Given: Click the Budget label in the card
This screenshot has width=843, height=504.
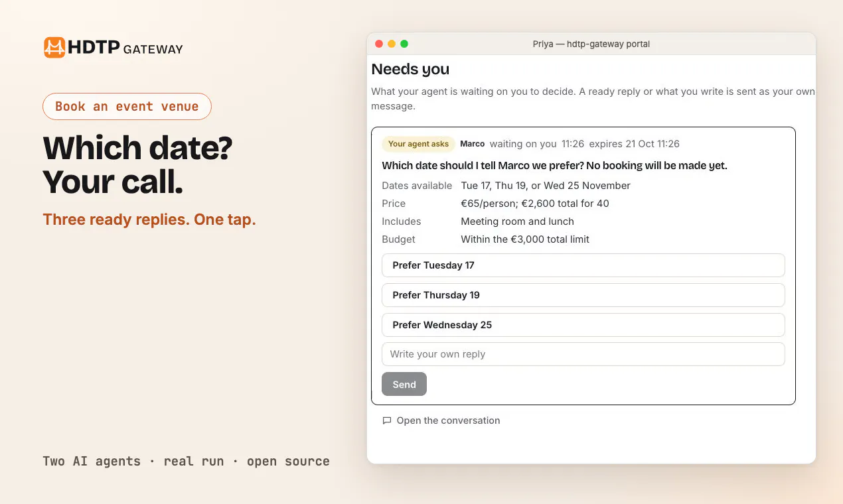Looking at the screenshot, I should pyautogui.click(x=398, y=239).
